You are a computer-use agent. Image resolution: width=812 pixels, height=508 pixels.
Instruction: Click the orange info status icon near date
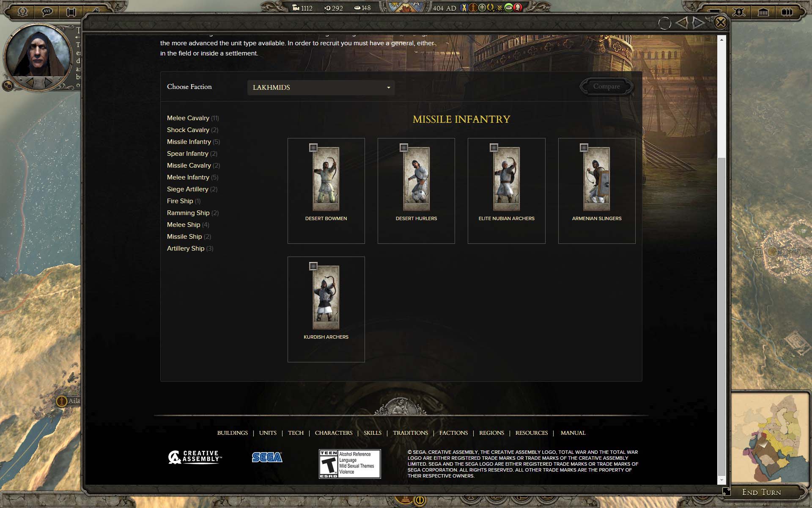(x=473, y=7)
